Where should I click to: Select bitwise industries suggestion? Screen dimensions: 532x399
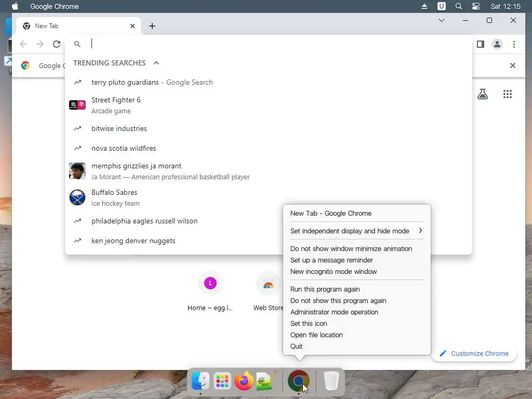click(x=269, y=129)
